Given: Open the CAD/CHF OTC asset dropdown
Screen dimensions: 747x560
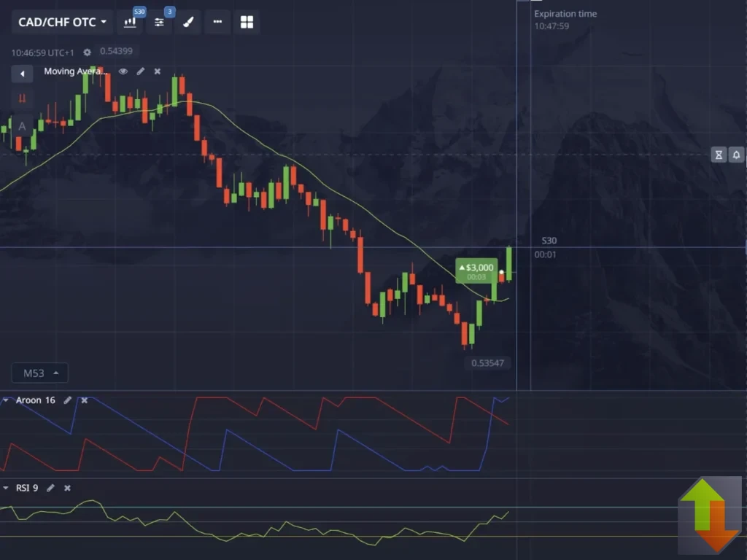Looking at the screenshot, I should pos(61,22).
